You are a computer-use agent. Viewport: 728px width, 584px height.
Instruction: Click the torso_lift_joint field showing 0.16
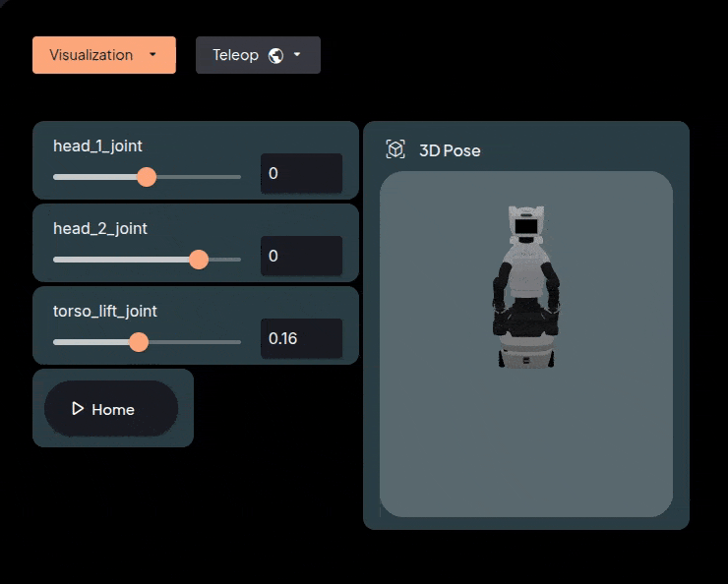pos(301,338)
